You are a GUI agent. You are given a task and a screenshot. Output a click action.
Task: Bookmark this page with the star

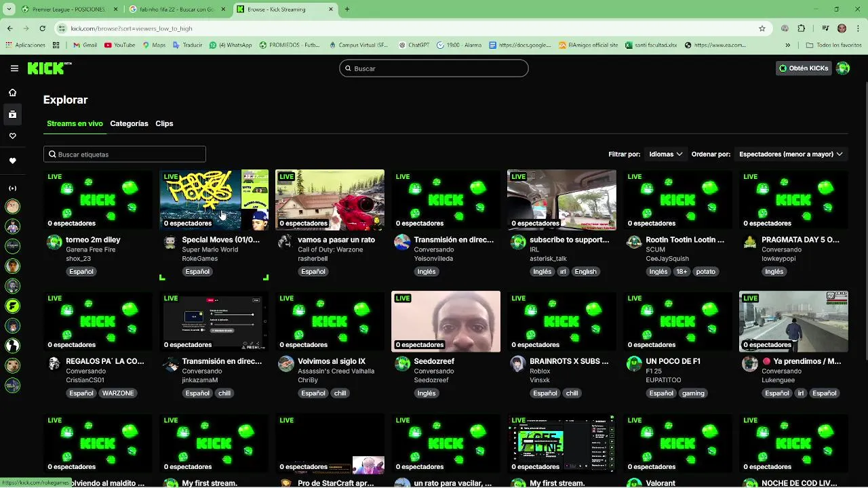[x=762, y=28]
